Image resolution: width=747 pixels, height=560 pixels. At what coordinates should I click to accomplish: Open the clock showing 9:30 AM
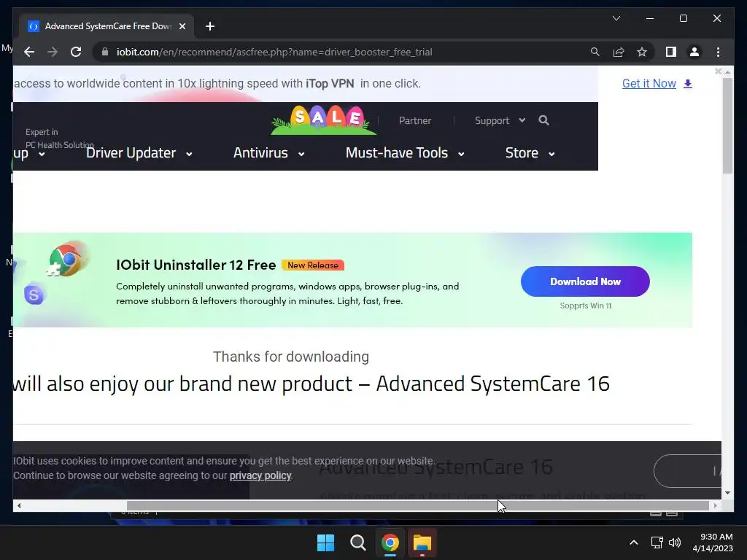tap(713, 542)
